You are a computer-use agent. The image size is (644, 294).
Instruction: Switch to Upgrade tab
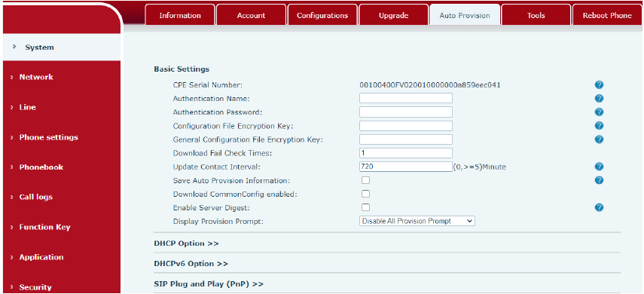click(393, 15)
